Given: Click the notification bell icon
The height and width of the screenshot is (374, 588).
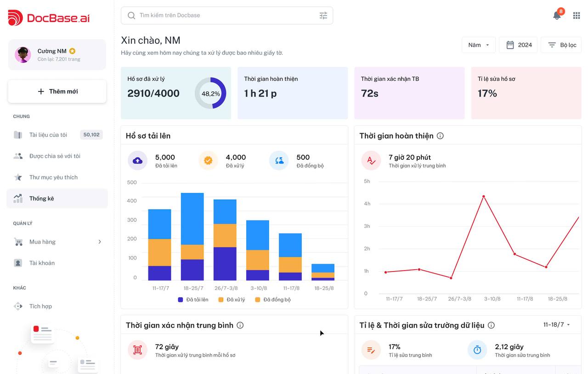Looking at the screenshot, I should coord(557,15).
